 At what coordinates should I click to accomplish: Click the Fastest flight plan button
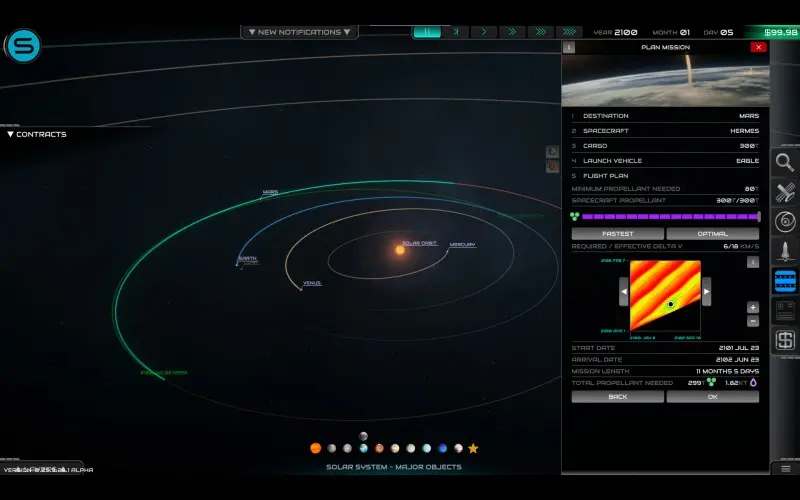[x=617, y=233]
